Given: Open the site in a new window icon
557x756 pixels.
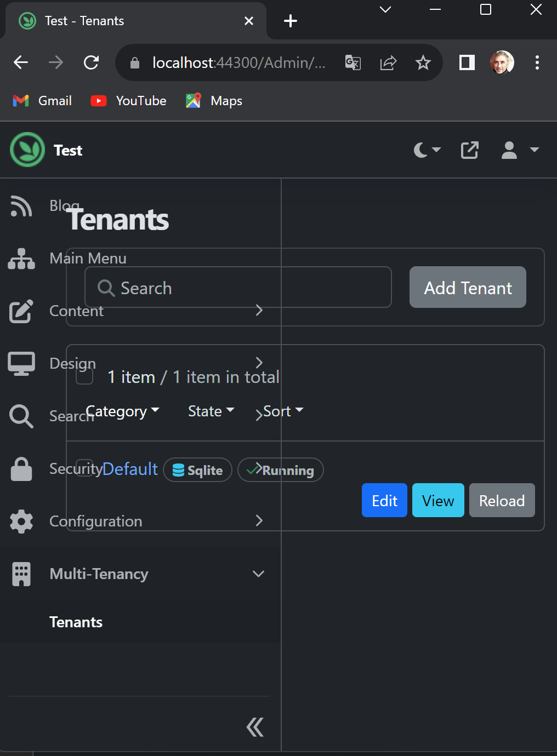Looking at the screenshot, I should 469,150.
